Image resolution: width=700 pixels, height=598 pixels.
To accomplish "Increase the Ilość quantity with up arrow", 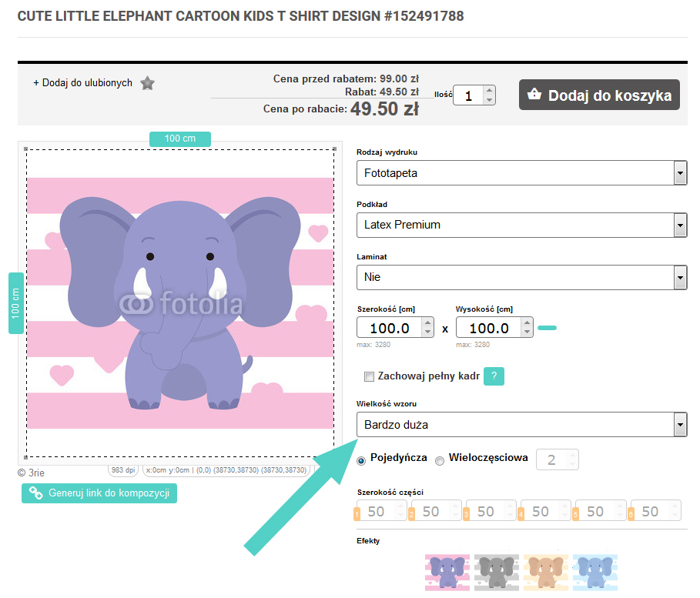I will coord(489,90).
